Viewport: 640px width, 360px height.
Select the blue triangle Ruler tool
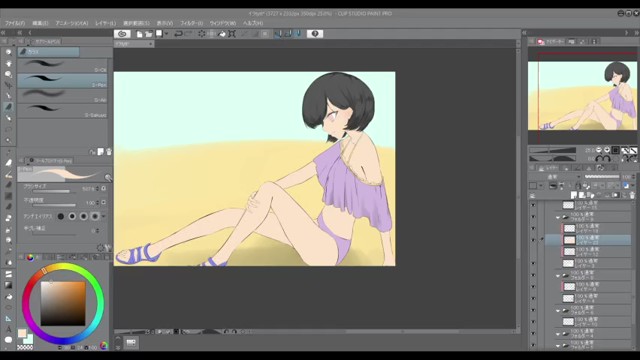pos(8,318)
